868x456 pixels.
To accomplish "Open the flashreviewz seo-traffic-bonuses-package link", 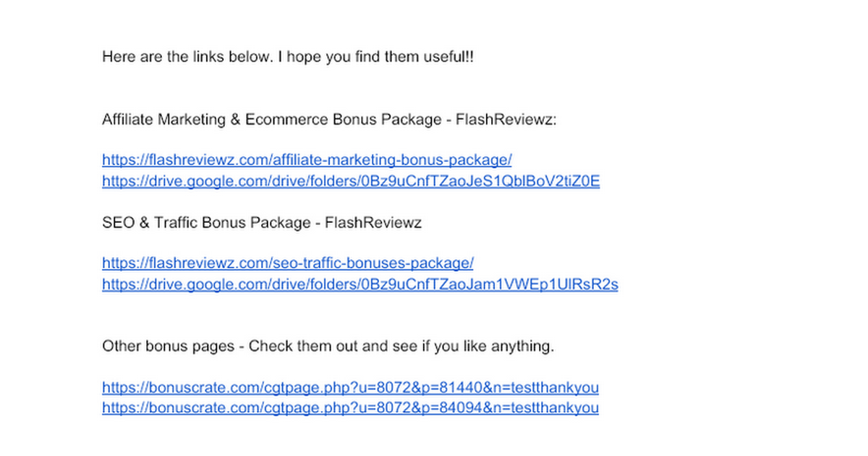I will click(288, 263).
